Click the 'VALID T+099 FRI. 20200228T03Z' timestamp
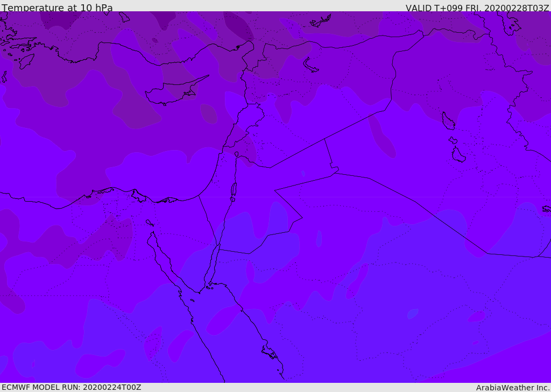 (477, 8)
